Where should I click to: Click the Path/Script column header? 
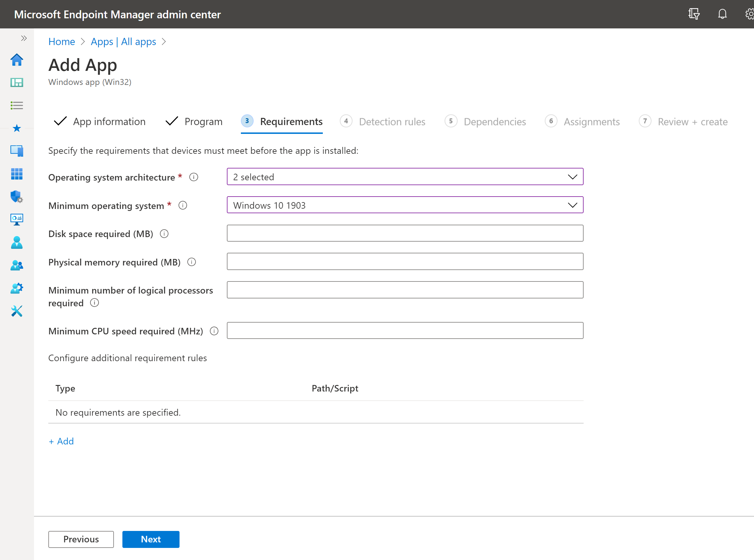coord(335,388)
